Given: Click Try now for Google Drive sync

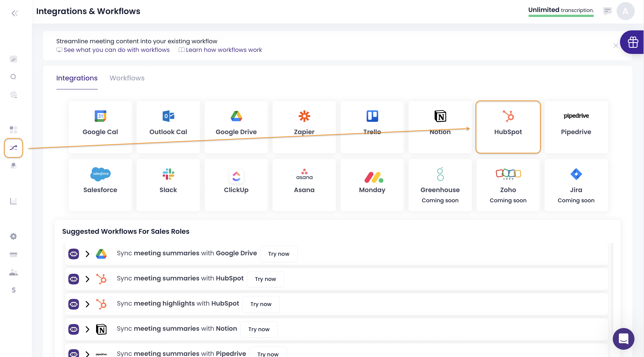Looking at the screenshot, I should (x=278, y=254).
